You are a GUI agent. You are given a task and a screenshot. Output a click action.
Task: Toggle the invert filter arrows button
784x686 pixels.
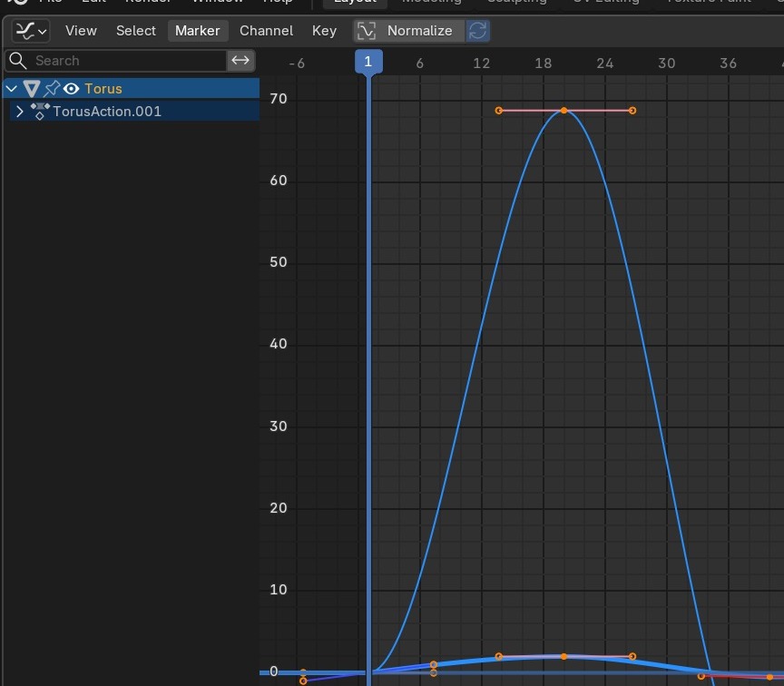[240, 61]
